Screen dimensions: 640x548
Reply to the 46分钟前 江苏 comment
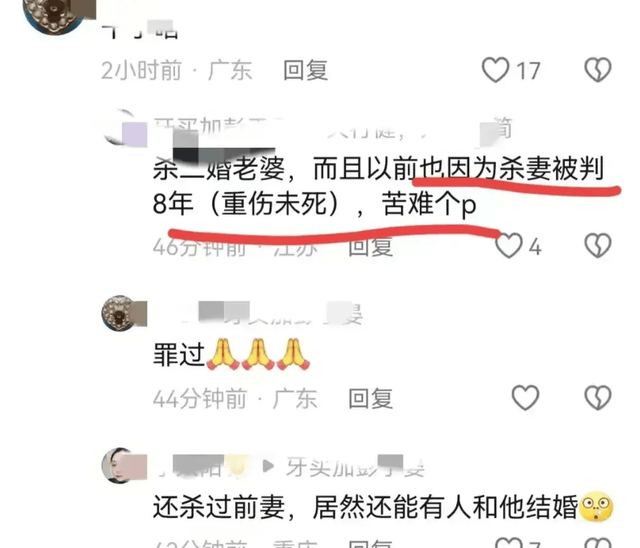371,246
